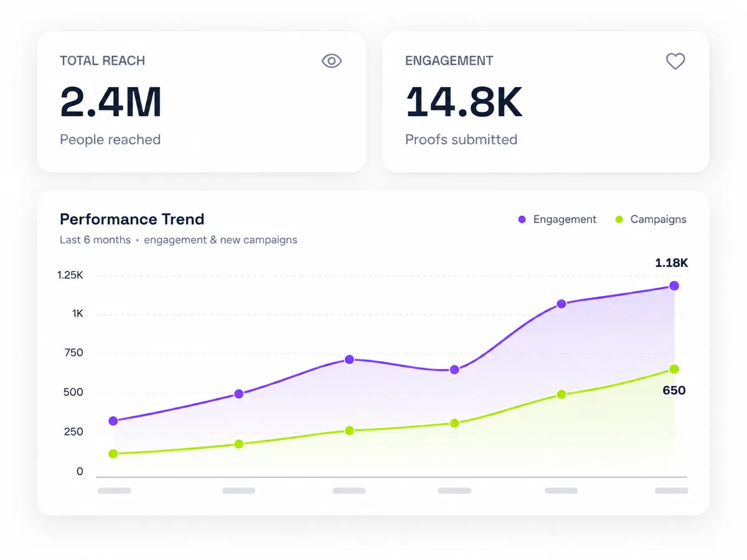Click the heart icon on Engagement card
Screen dimensions: 747x560
(x=675, y=61)
